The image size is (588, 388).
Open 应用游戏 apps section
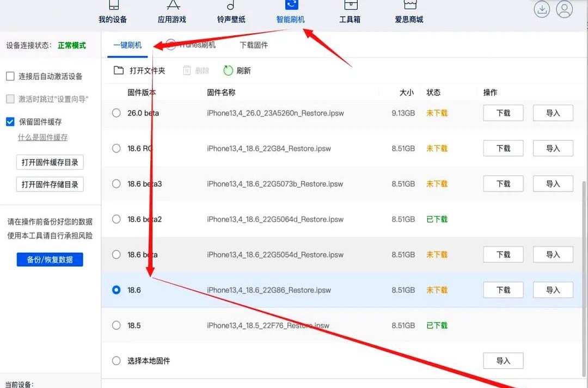[x=172, y=5]
